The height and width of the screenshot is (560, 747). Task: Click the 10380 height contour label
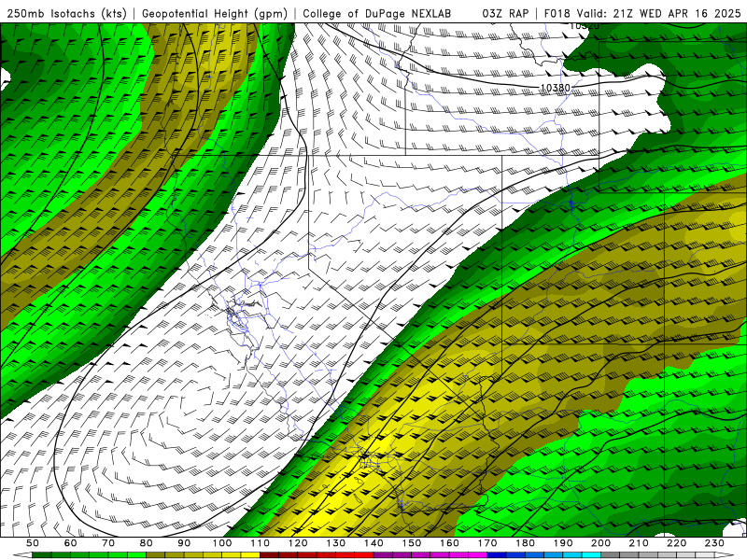tap(555, 88)
